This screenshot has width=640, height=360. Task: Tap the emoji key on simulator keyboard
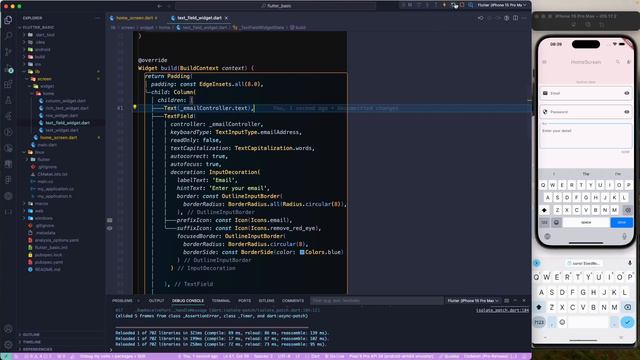point(556,222)
